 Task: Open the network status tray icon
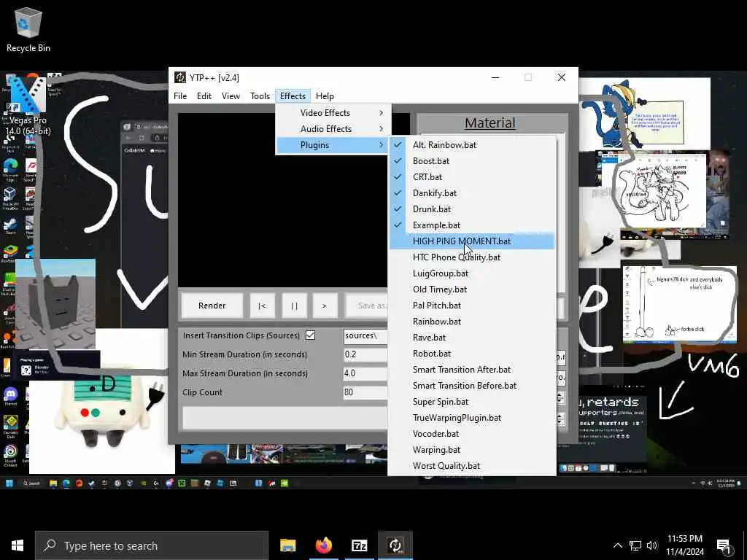coord(635,545)
